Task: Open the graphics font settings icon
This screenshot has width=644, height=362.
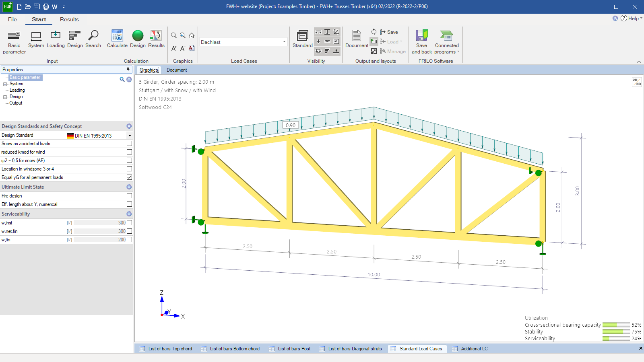Action: click(x=192, y=48)
